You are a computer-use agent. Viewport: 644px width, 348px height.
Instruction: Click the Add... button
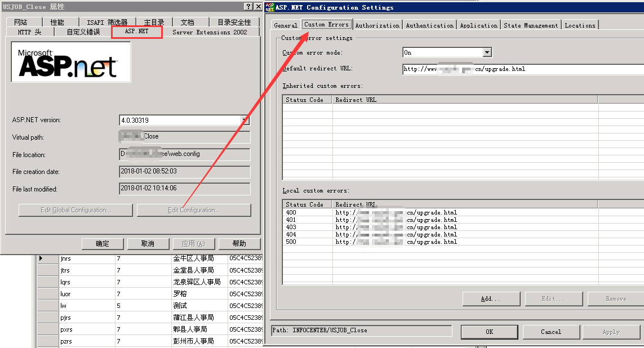pos(491,299)
